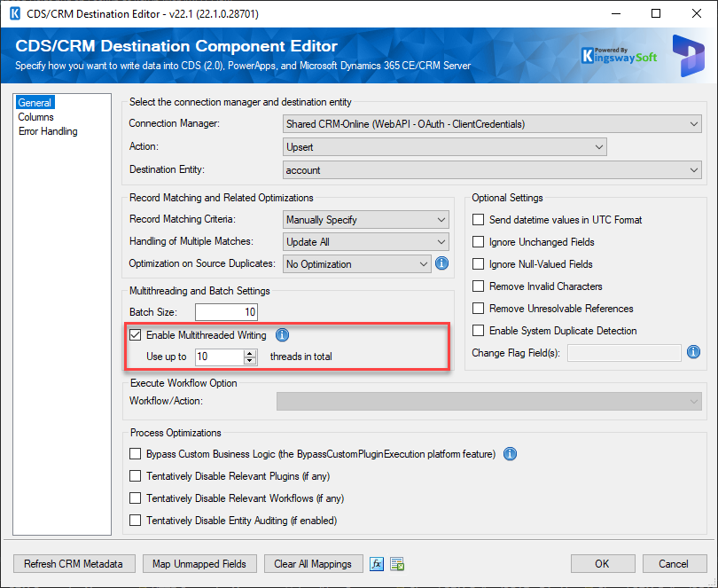Check Tentatively Disable Relevant Workflows

(135, 498)
